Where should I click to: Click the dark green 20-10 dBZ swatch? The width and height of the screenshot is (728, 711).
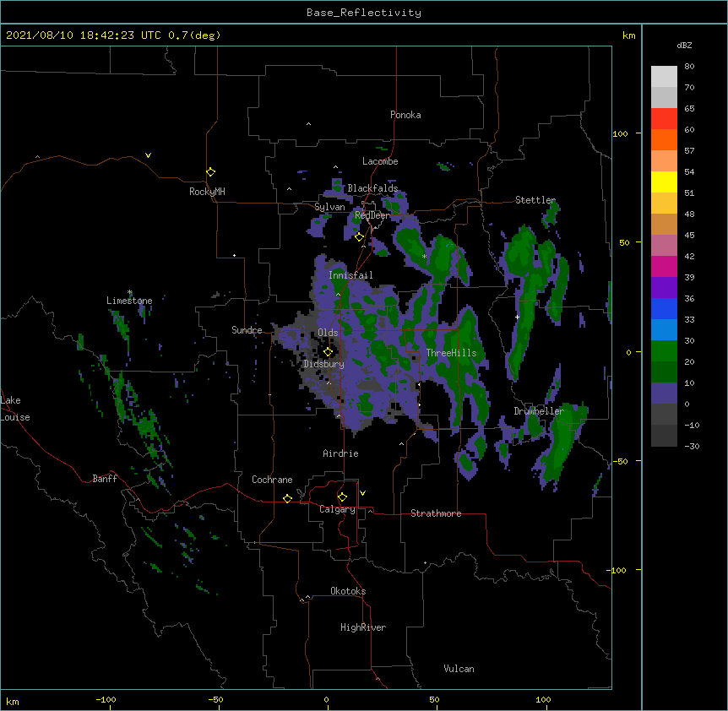coord(664,372)
